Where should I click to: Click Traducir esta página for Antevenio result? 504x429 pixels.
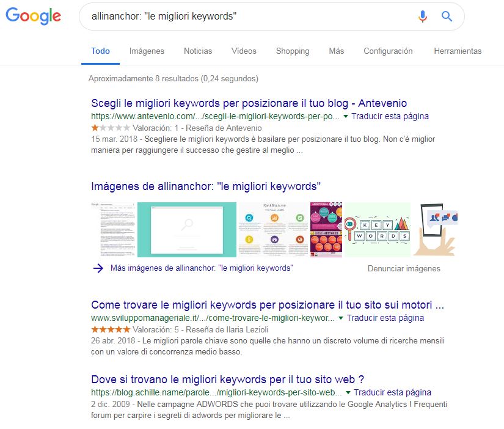[x=390, y=116]
